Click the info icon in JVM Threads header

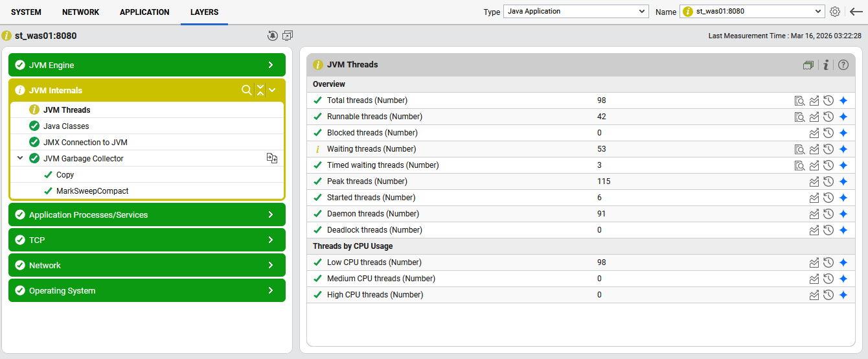click(826, 65)
